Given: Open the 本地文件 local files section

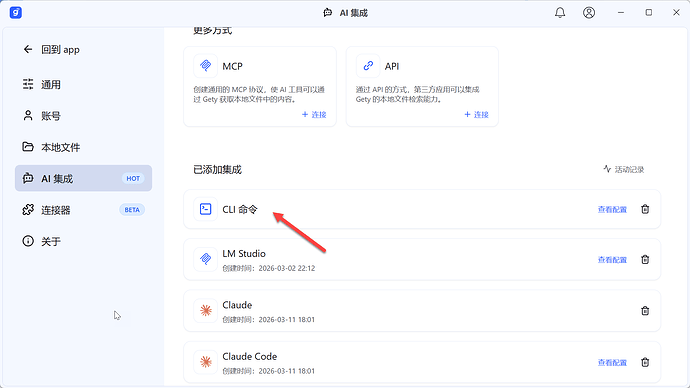Looking at the screenshot, I should tap(84, 147).
